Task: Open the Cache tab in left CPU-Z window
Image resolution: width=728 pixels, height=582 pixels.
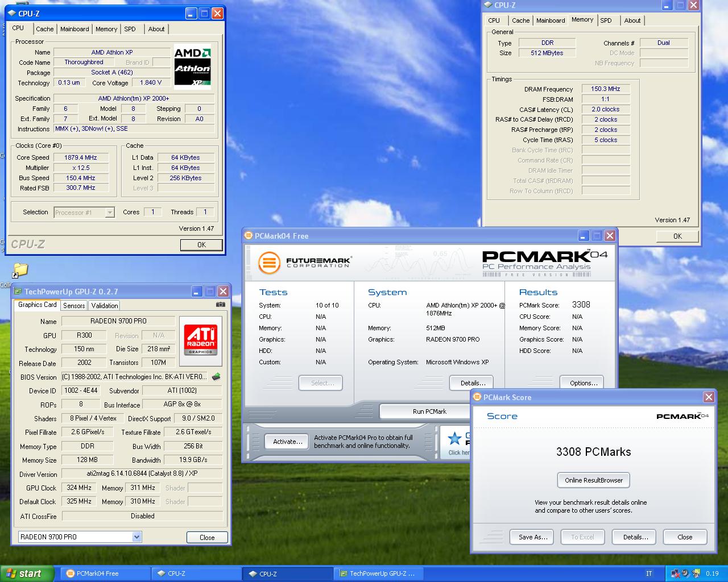Action: pyautogui.click(x=44, y=29)
